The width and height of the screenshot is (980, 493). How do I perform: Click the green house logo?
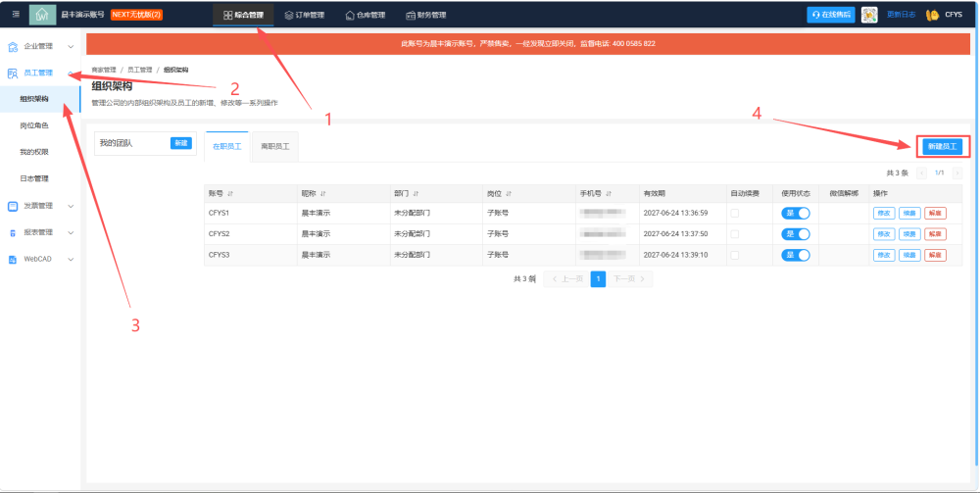coord(42,15)
